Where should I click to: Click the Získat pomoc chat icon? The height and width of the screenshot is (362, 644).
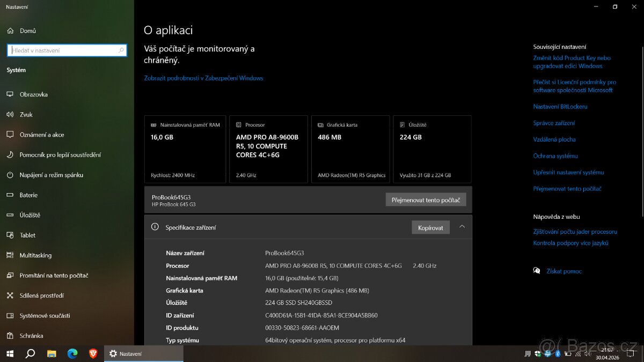point(537,271)
